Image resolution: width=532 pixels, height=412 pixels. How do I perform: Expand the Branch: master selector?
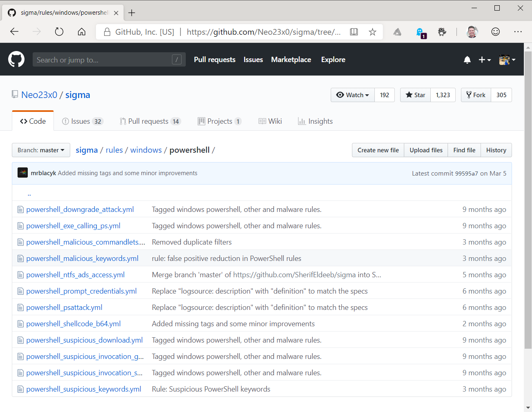[41, 150]
